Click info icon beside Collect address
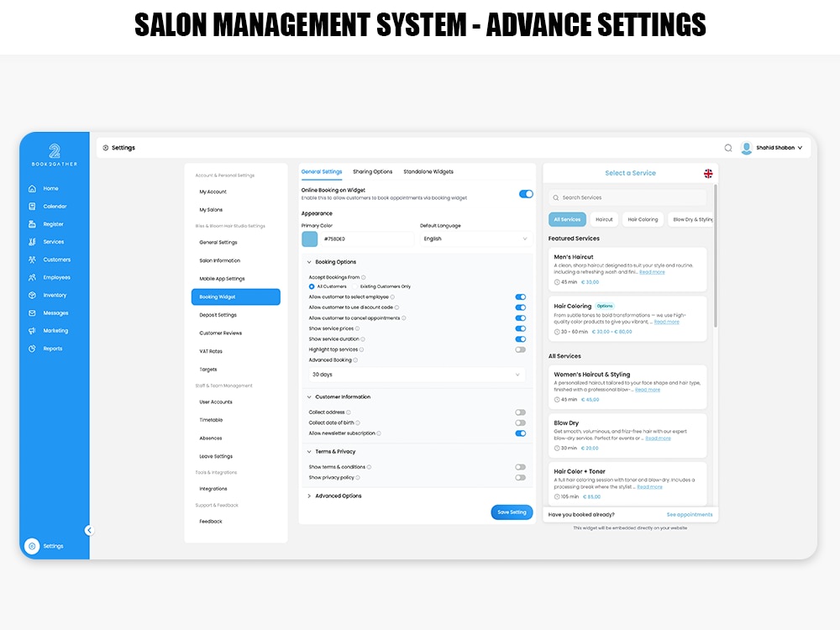This screenshot has width=840, height=630. [349, 412]
